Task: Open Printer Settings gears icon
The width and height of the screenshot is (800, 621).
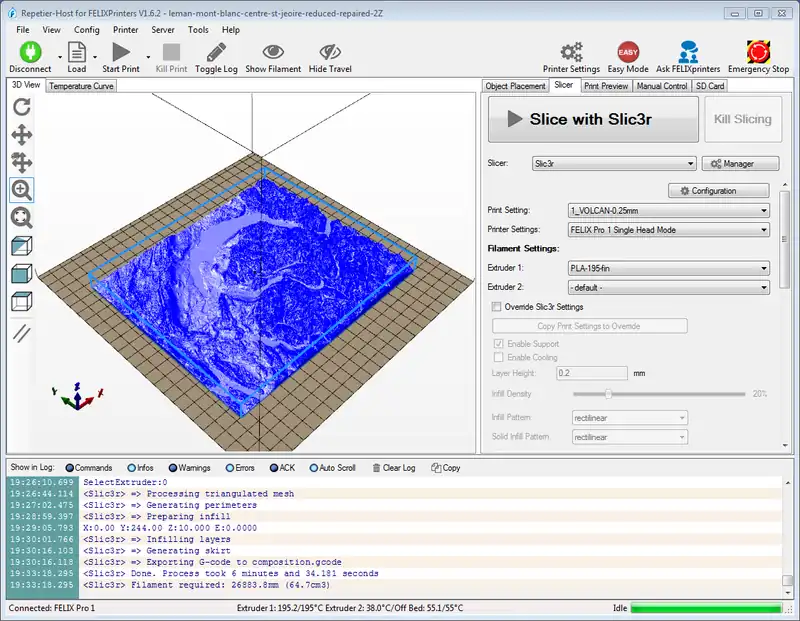Action: [x=571, y=52]
